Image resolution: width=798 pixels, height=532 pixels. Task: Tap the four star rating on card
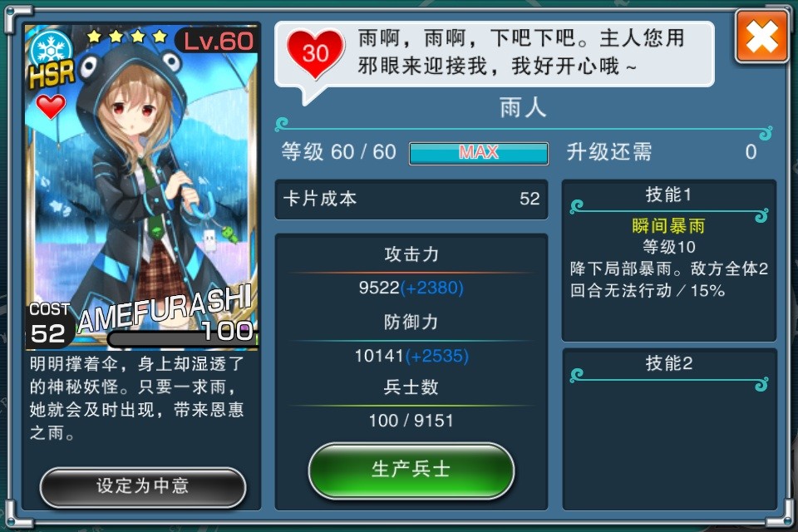pos(126,36)
